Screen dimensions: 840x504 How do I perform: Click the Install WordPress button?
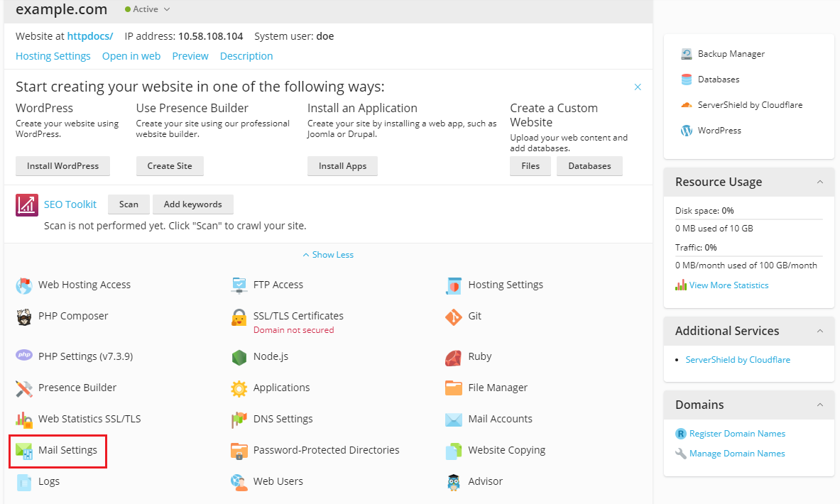coord(62,166)
